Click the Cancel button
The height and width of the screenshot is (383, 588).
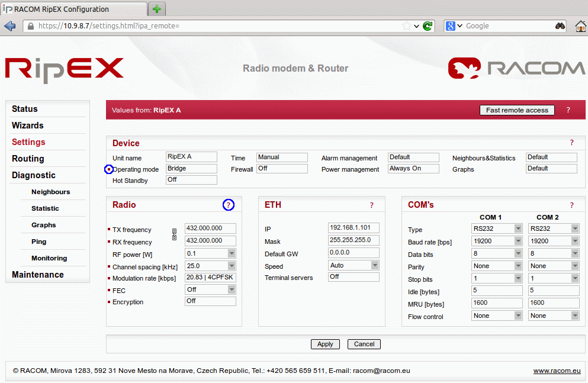tap(364, 344)
